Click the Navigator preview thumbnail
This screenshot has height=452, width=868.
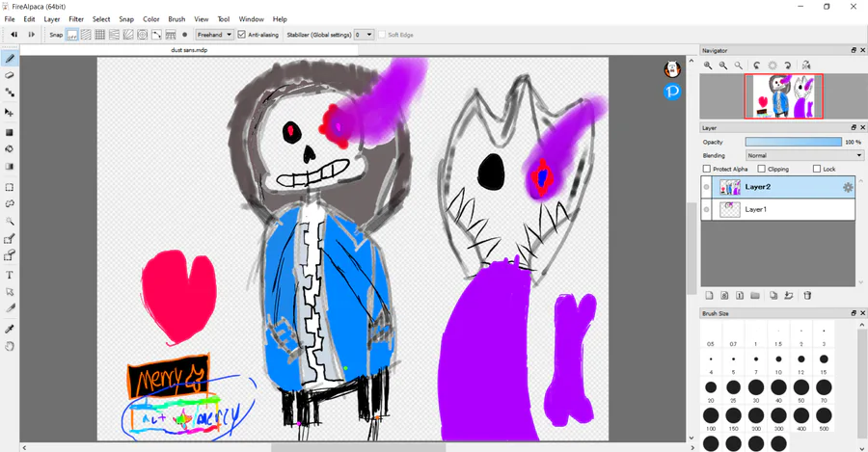point(783,96)
